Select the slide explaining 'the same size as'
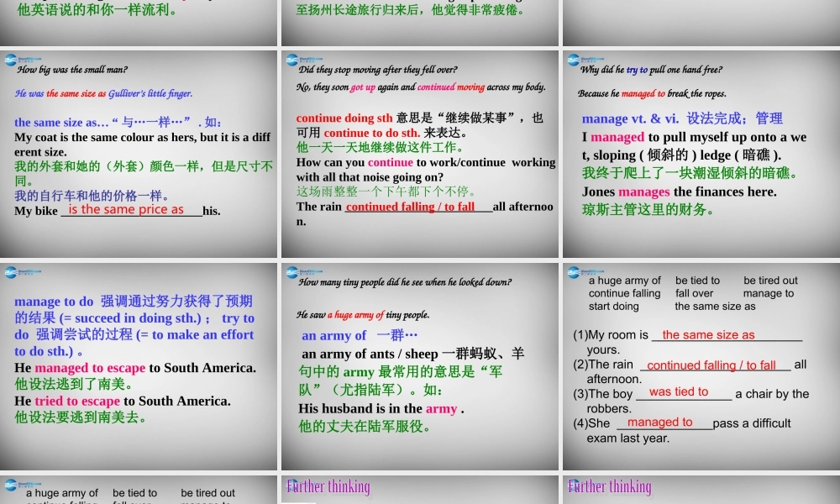The height and width of the screenshot is (504, 840). tap(139, 151)
